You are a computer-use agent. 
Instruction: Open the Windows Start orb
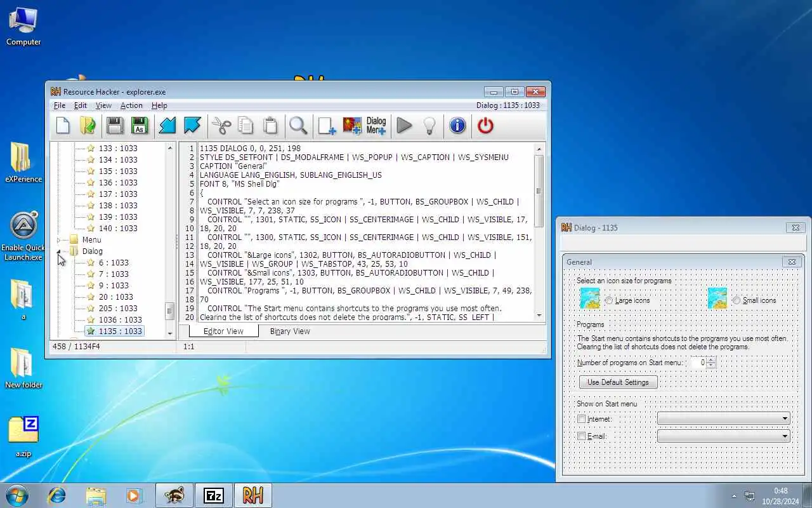(17, 495)
